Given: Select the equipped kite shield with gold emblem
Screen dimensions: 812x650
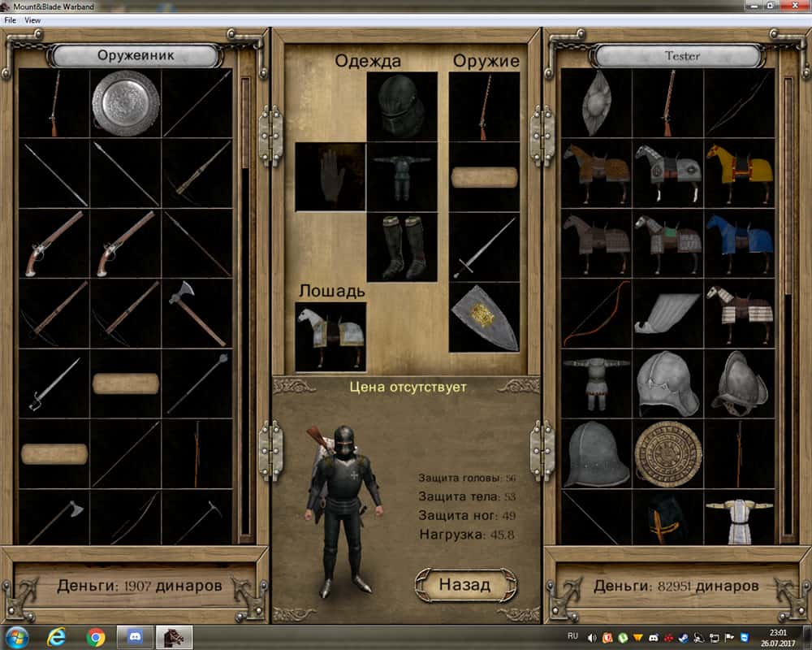Looking at the screenshot, I should coord(484,317).
